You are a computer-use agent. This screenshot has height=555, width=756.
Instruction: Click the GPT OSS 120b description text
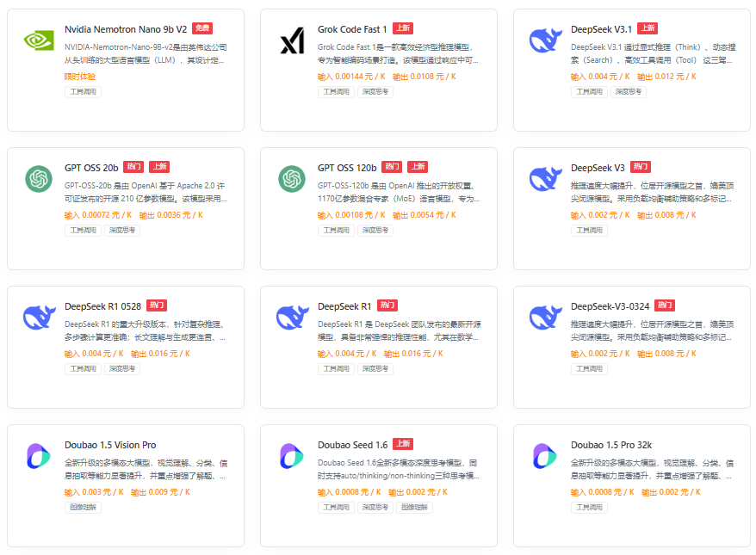pos(399,192)
